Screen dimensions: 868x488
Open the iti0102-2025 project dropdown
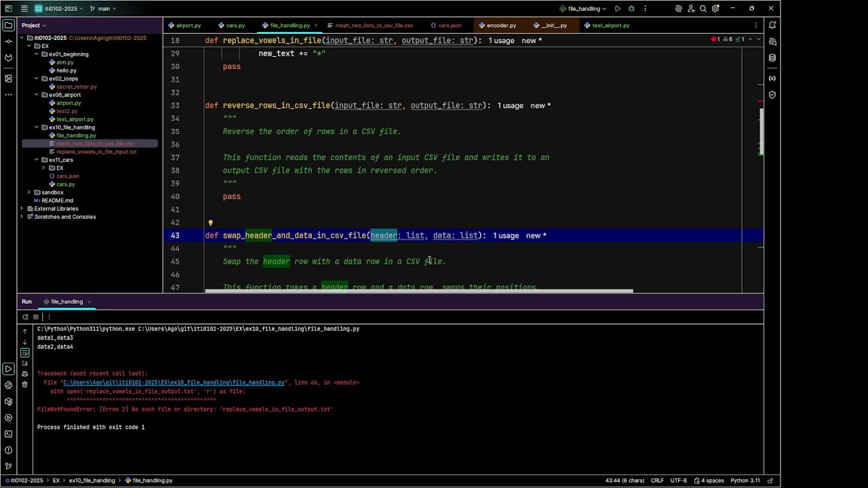pos(58,9)
